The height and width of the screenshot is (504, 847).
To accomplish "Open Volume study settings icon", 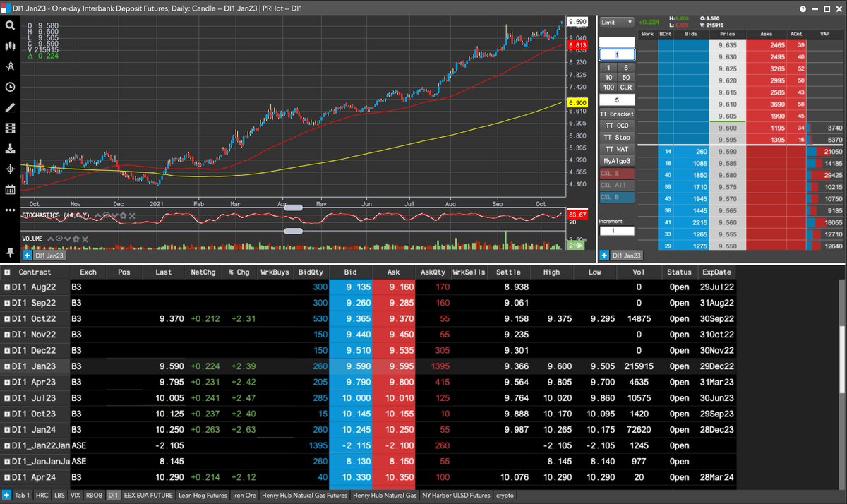I will click(x=77, y=239).
